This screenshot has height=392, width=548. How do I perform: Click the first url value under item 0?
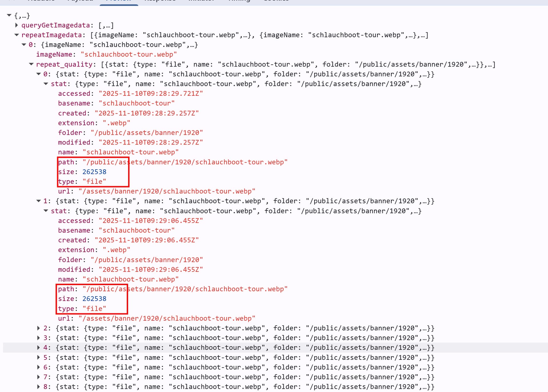pyautogui.click(x=167, y=191)
